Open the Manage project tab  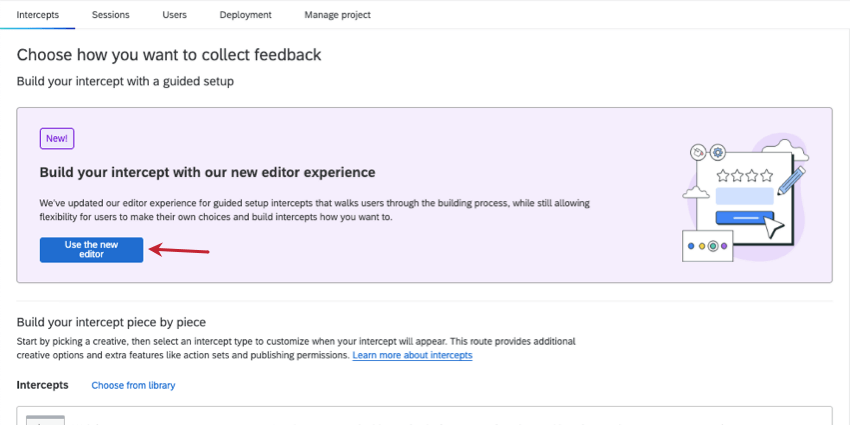pos(338,15)
